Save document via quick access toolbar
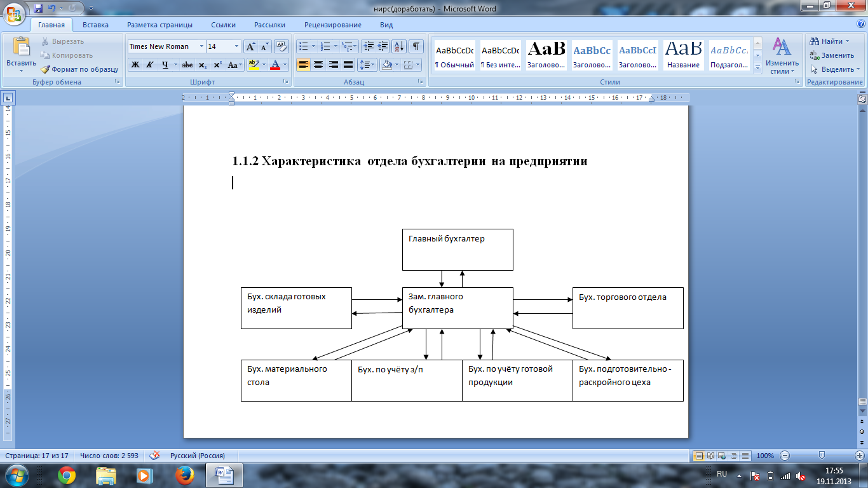 pyautogui.click(x=39, y=9)
